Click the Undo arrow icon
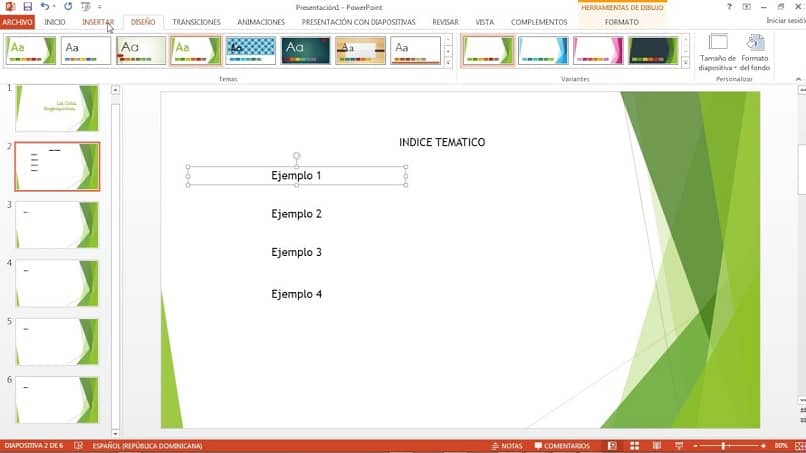The height and width of the screenshot is (453, 806). coord(44,7)
